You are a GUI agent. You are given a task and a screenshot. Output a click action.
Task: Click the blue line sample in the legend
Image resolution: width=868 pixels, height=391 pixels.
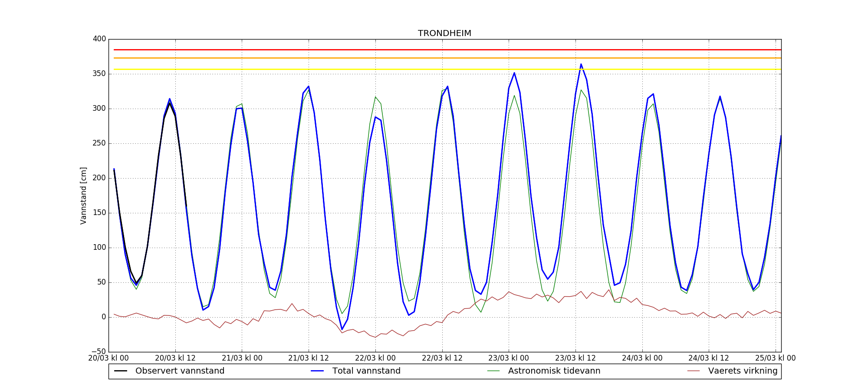coord(317,371)
